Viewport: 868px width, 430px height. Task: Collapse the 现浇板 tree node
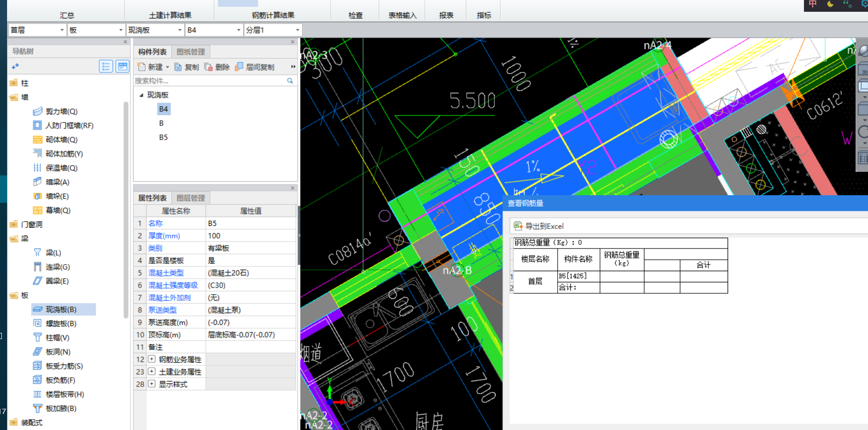(141, 95)
